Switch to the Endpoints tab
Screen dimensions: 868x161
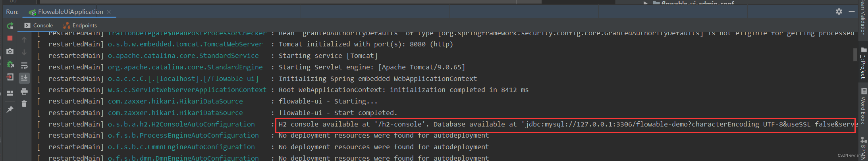click(x=80, y=25)
